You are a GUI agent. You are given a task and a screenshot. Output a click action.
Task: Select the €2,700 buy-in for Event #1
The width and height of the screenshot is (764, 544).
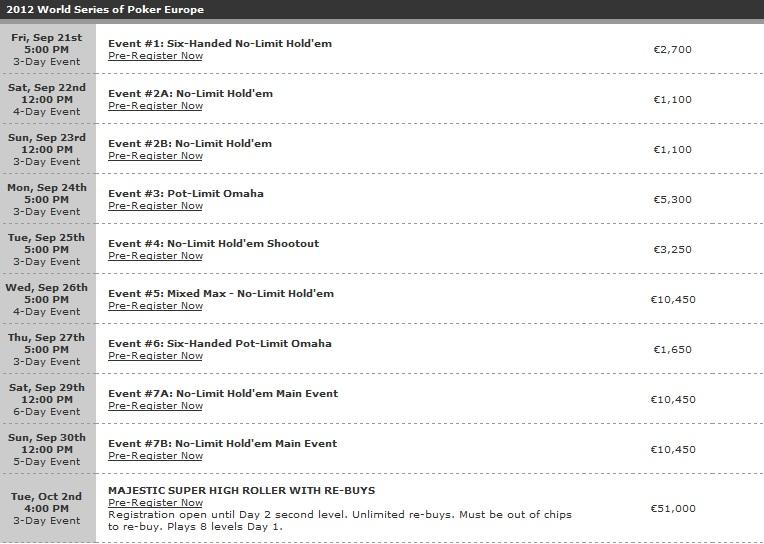(x=672, y=49)
